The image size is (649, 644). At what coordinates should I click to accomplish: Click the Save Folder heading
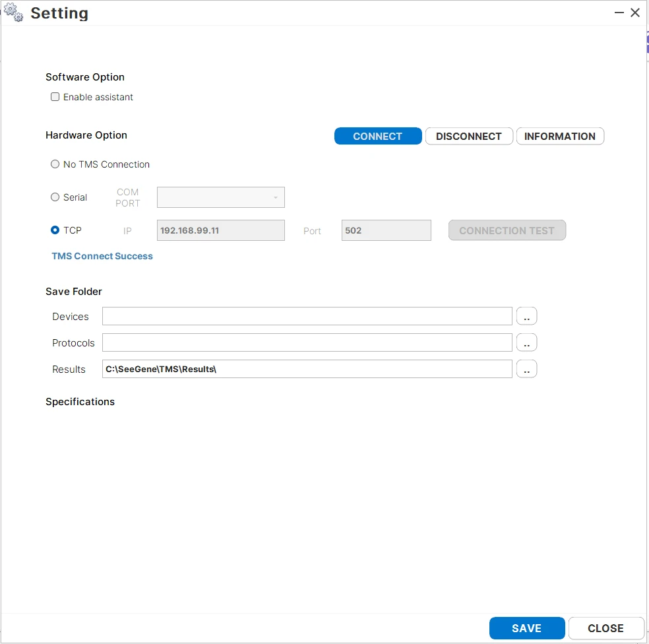(x=74, y=292)
